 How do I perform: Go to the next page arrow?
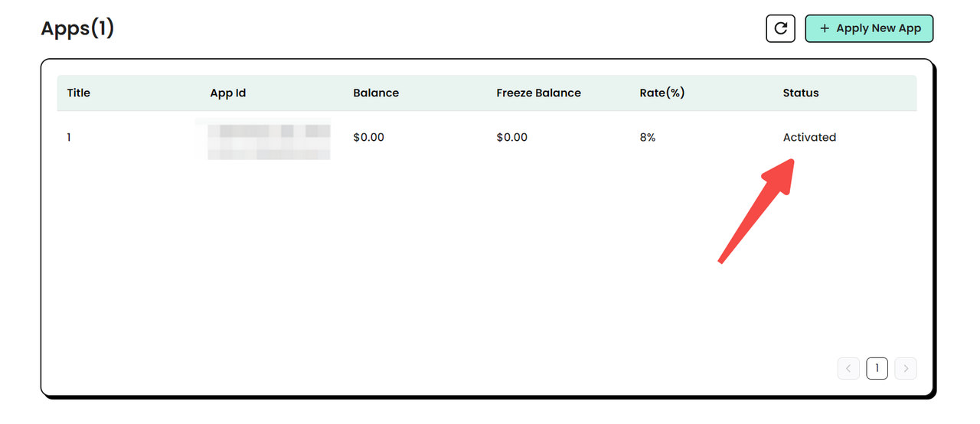pyautogui.click(x=906, y=368)
